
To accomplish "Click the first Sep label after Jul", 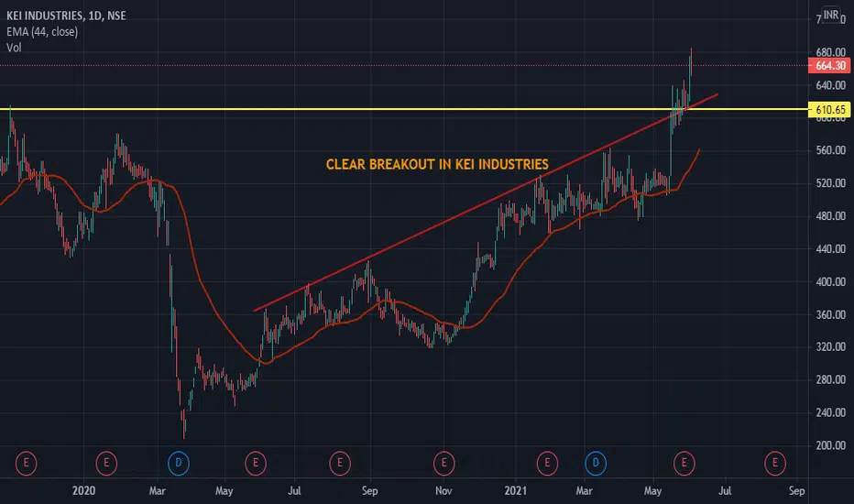I will (x=370, y=490).
